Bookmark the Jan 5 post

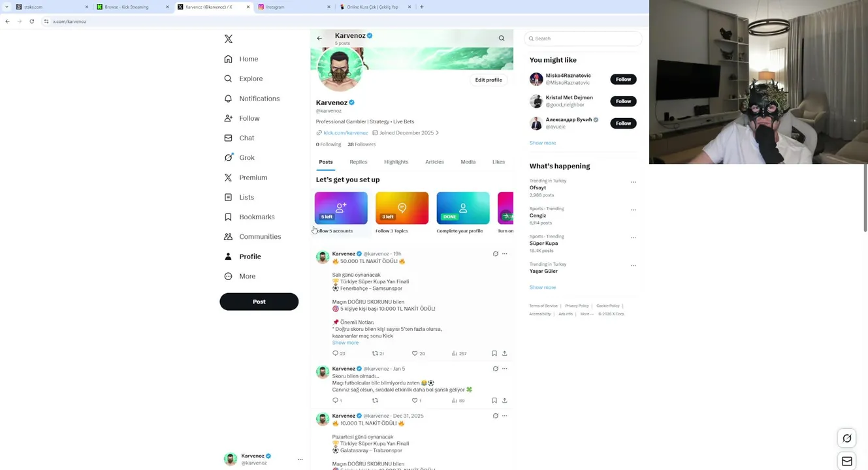[x=494, y=400]
